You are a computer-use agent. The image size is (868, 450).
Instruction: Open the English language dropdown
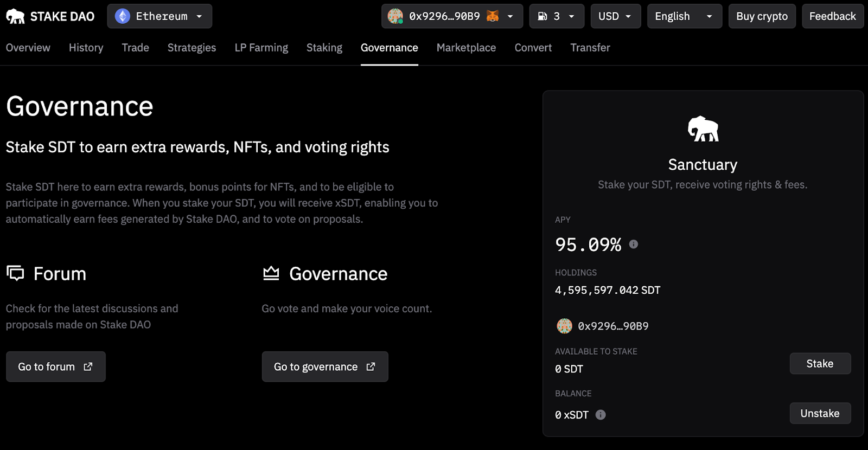pyautogui.click(x=684, y=16)
